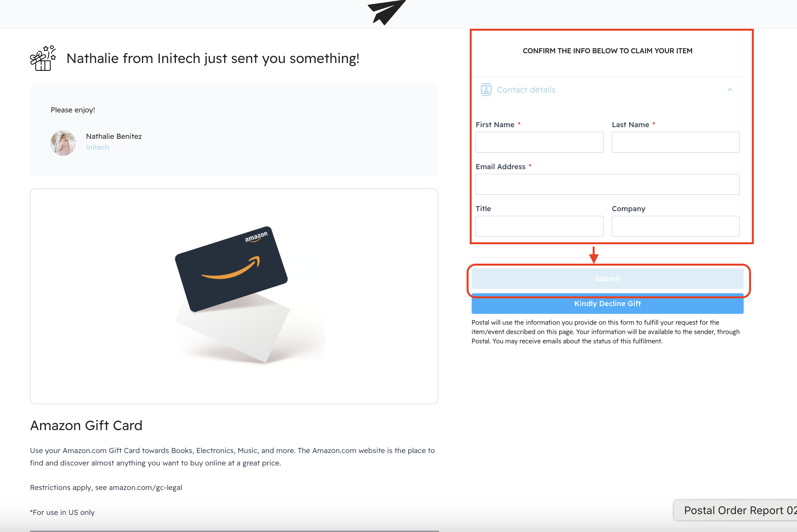Collapse the Contact details section chevron
Image resolution: width=797 pixels, height=532 pixels.
tap(730, 90)
